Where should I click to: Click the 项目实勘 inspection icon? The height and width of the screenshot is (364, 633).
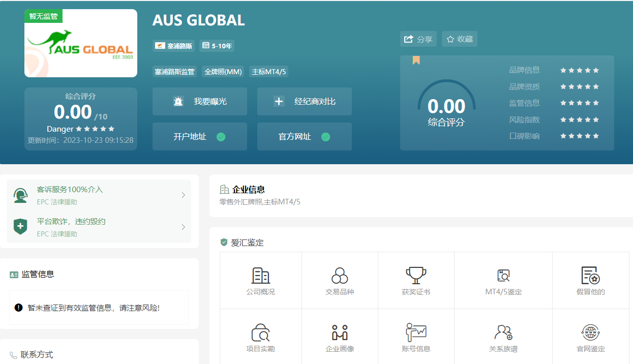[260, 333]
